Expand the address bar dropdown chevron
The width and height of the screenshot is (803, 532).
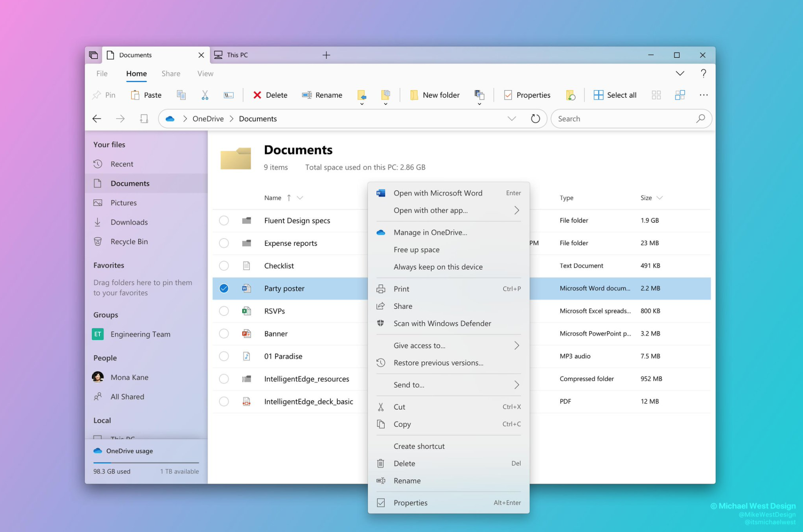pos(512,118)
